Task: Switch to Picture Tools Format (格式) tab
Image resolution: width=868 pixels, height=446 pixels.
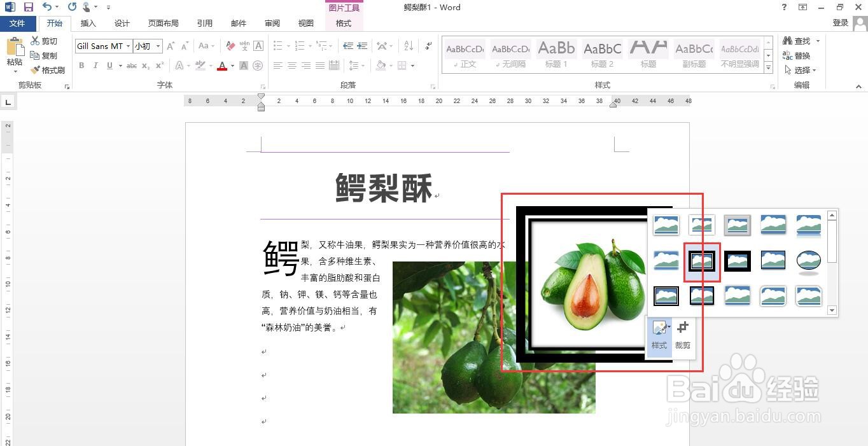Action: click(344, 24)
